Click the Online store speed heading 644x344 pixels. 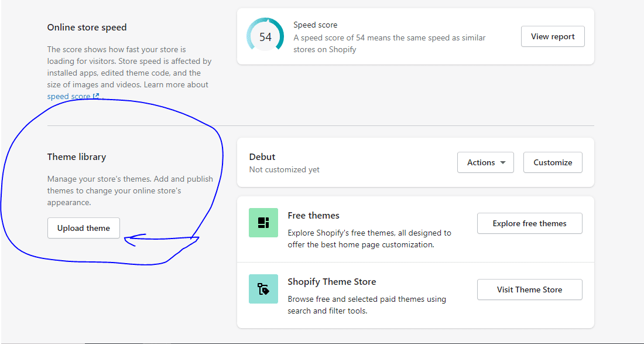click(87, 28)
